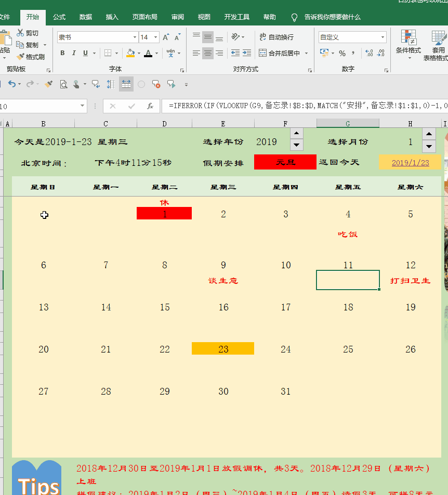Screen dimensions: 448x495
Task: Apply font color A button
Action: [148, 53]
